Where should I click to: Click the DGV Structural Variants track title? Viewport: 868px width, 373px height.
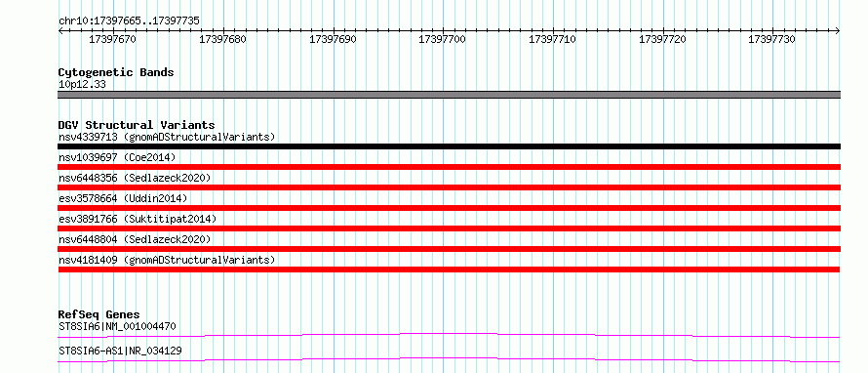pyautogui.click(x=137, y=125)
